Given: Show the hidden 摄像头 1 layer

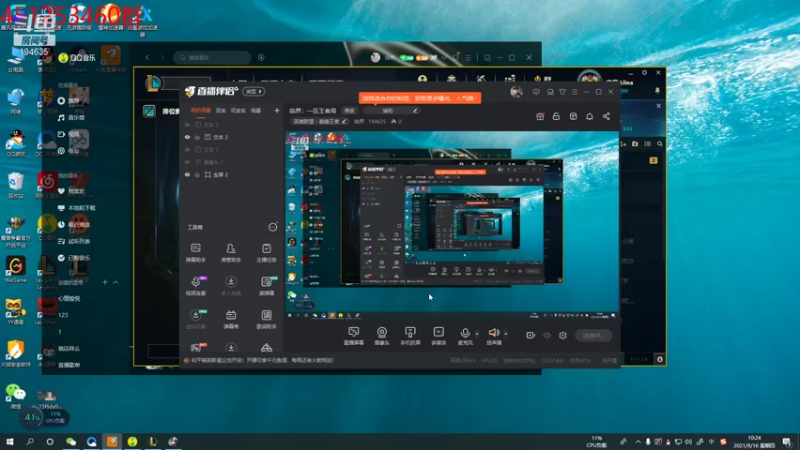Looking at the screenshot, I should coord(187,162).
